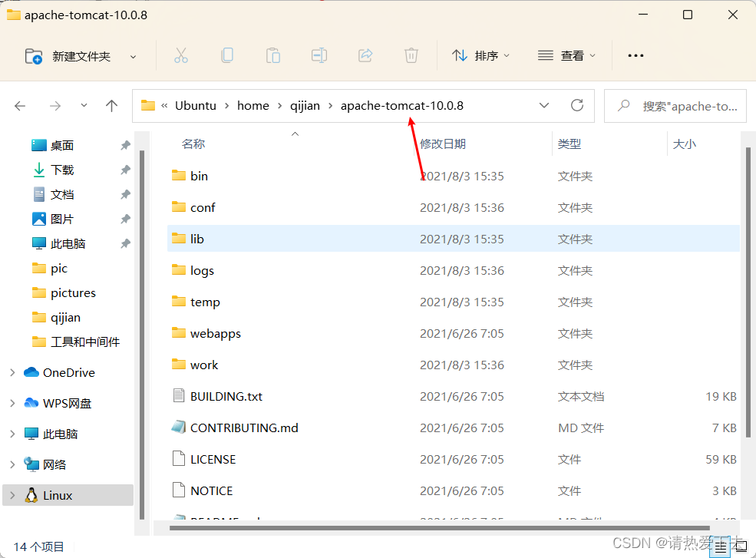Switch to details view icon bottom right
The image size is (756, 558).
tap(721, 546)
